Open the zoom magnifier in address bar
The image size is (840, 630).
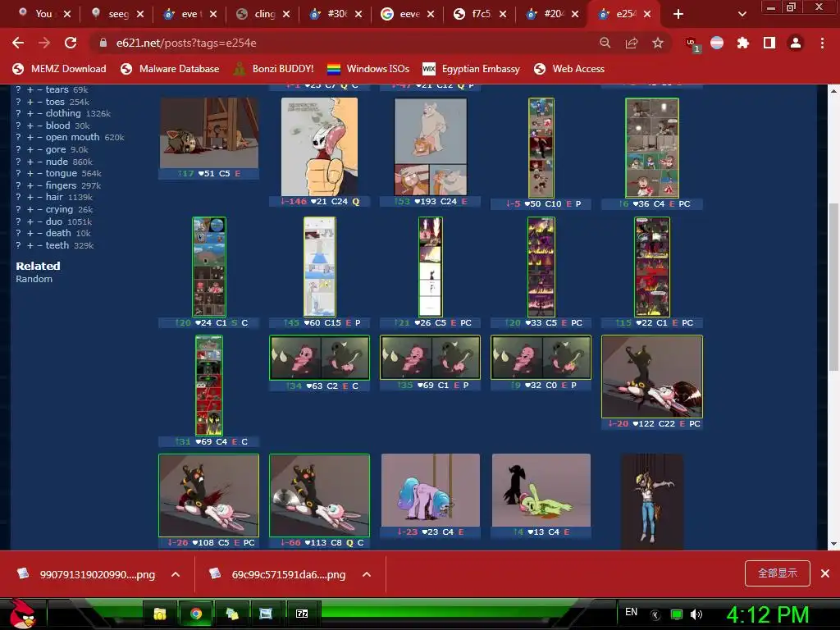pos(605,43)
